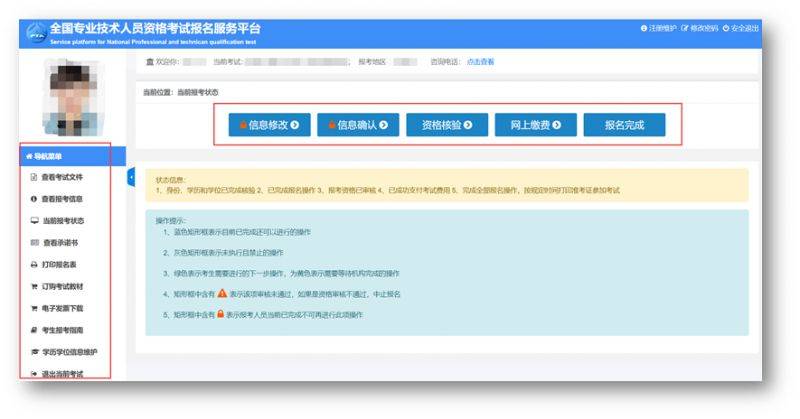The image size is (800, 419).
Task: Open the 考生报考指南 menu item
Action: point(69,331)
